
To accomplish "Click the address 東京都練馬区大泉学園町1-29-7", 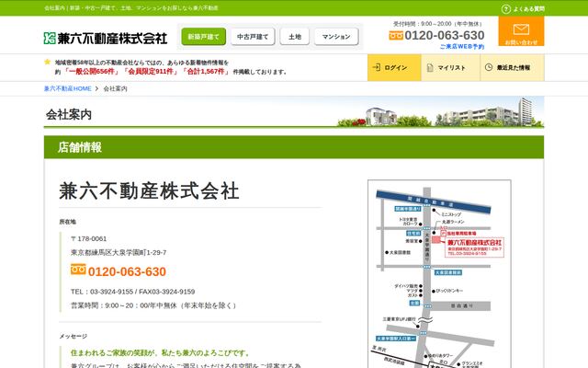I will tap(119, 252).
